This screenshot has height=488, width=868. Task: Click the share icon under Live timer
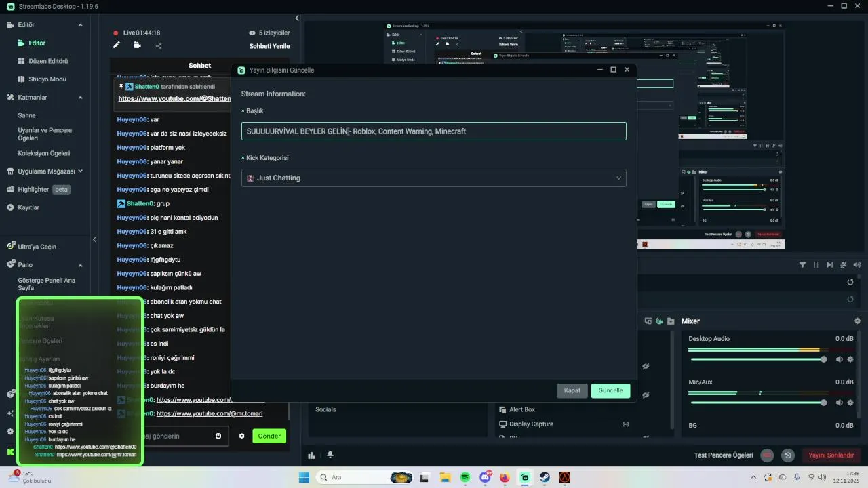click(159, 46)
